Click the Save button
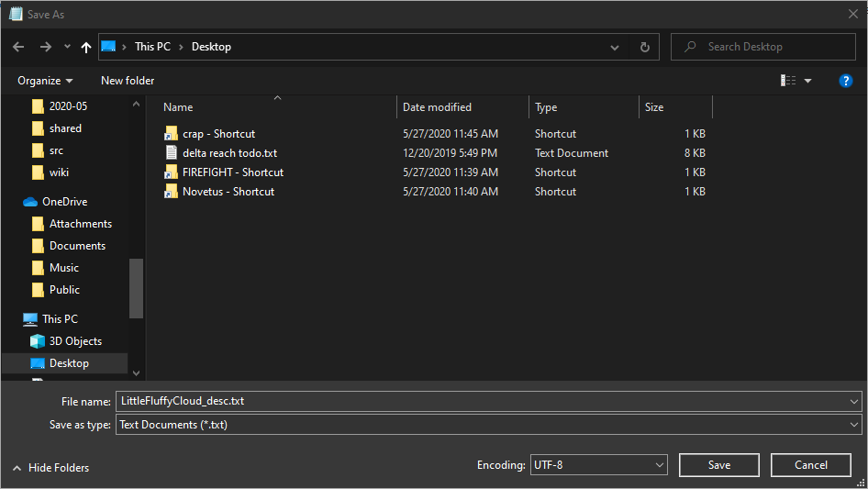868x489 pixels. [x=718, y=465]
